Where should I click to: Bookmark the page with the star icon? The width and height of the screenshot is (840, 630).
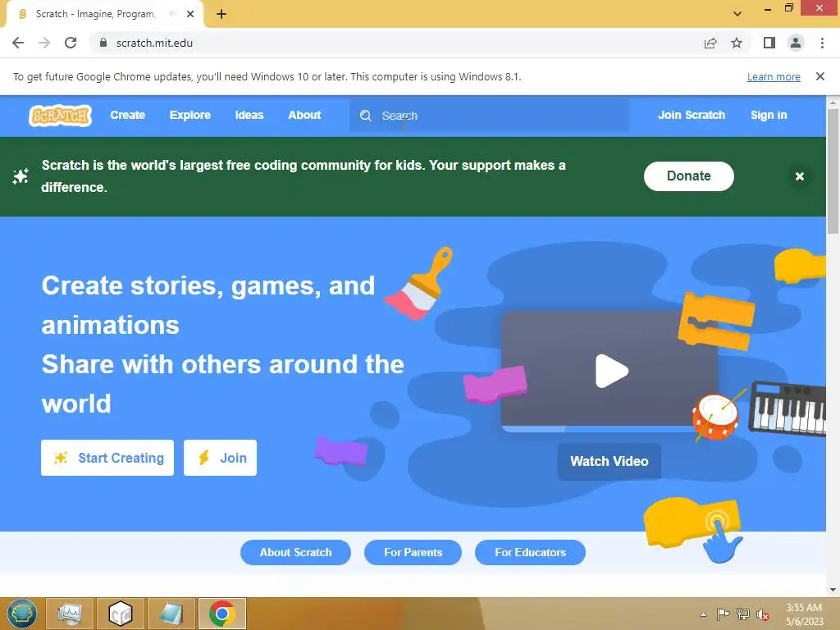(x=737, y=43)
